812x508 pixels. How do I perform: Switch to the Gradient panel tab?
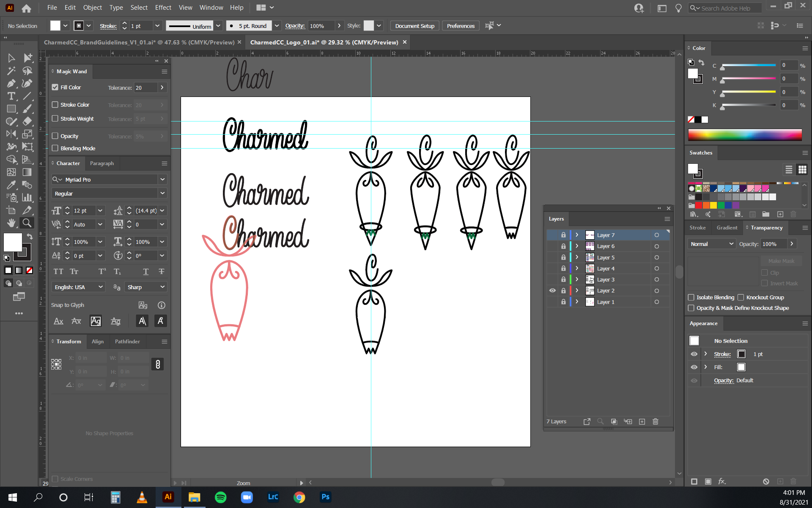click(x=727, y=228)
